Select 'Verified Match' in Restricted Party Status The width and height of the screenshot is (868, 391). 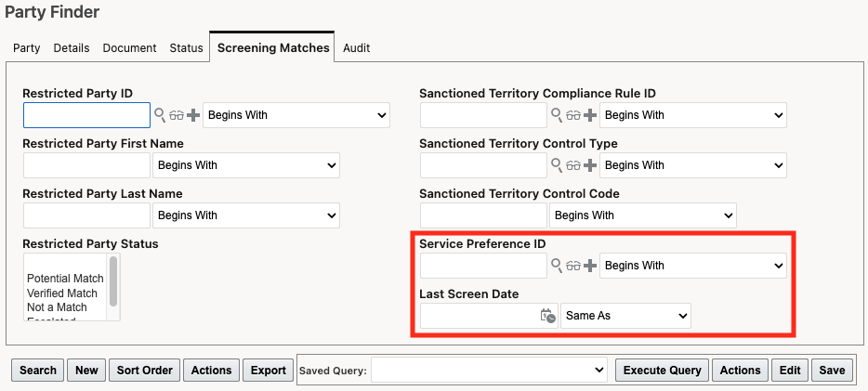(x=62, y=293)
